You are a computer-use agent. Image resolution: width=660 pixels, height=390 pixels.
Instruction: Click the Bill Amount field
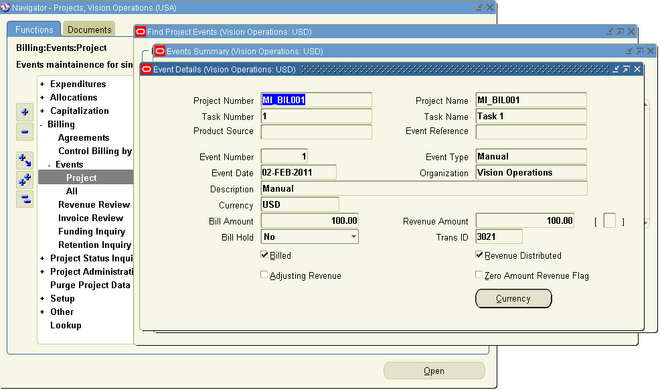click(309, 221)
